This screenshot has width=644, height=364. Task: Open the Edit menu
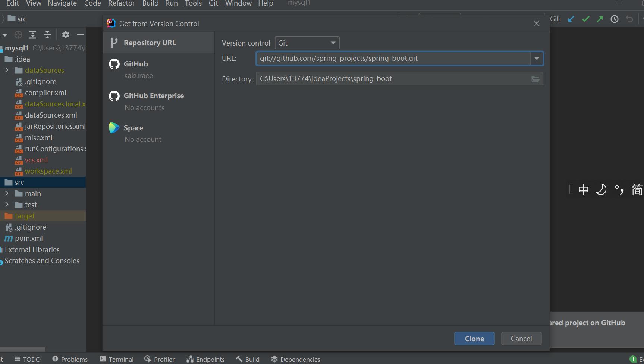(x=12, y=3)
